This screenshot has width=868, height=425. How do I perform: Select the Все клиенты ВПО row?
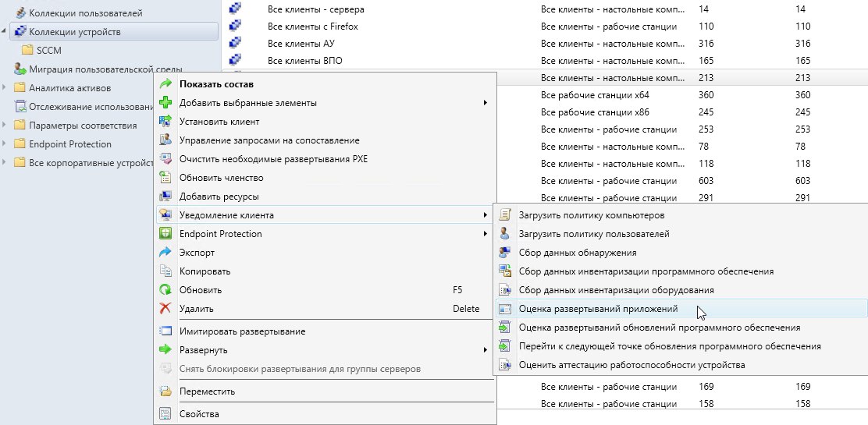point(304,60)
